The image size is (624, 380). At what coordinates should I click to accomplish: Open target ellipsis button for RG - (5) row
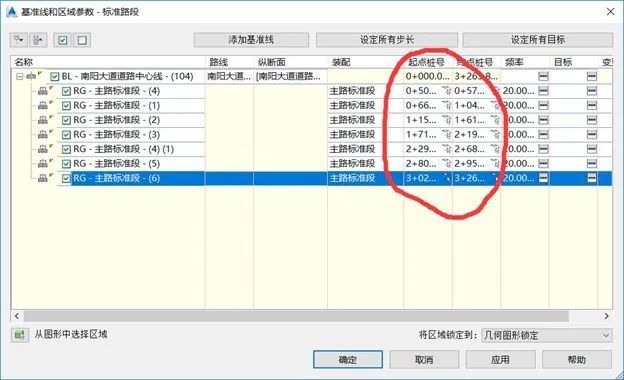point(592,164)
